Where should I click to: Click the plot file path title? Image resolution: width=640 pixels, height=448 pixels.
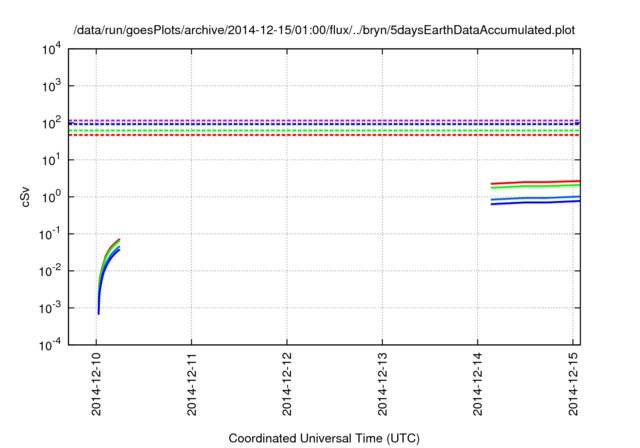coord(324,30)
